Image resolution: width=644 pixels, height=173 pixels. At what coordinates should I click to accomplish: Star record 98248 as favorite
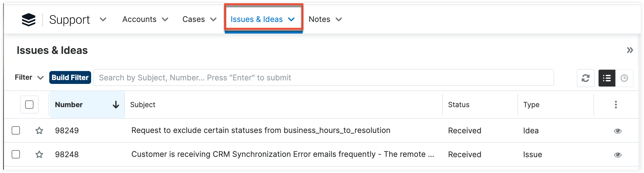39,155
